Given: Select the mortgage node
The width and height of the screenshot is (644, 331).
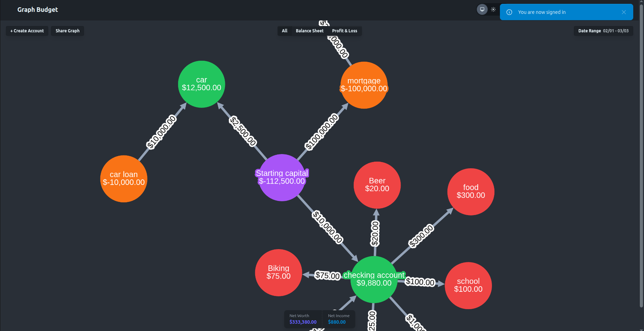Looking at the screenshot, I should 363,85.
